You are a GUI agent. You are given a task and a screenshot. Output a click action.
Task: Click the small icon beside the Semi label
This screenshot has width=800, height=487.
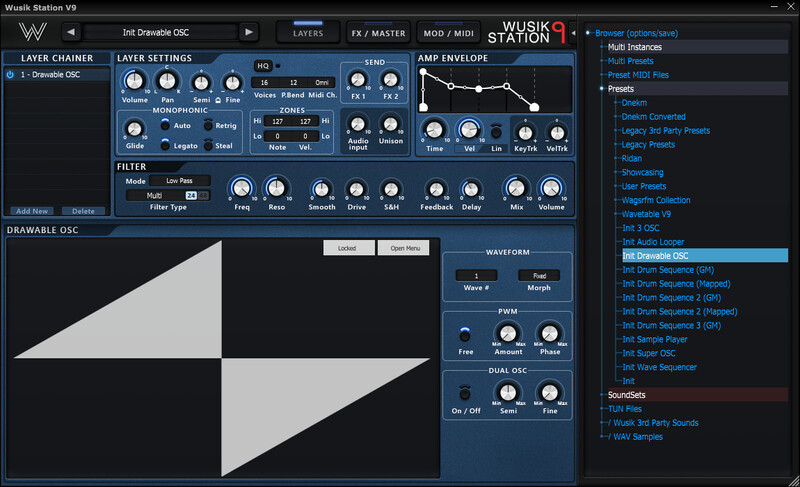click(x=218, y=100)
